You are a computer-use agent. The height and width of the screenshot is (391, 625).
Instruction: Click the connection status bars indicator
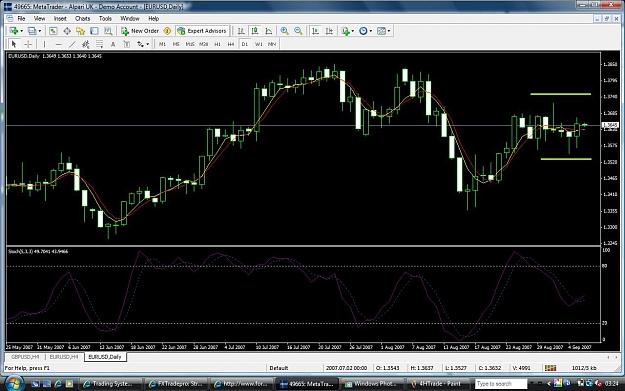550,368
